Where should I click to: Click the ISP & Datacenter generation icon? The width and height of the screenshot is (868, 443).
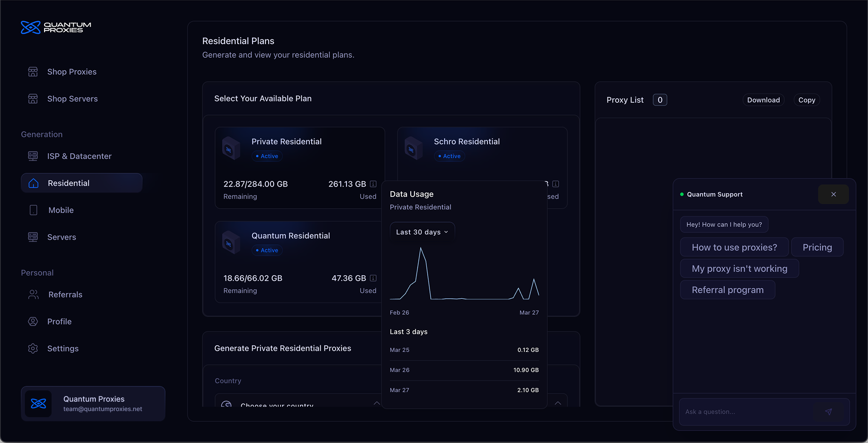tap(33, 156)
